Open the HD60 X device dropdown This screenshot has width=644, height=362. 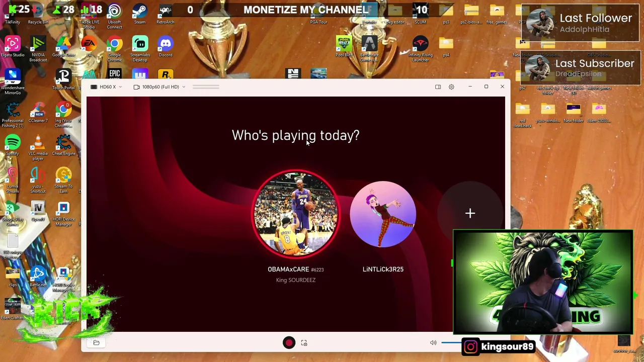106,87
